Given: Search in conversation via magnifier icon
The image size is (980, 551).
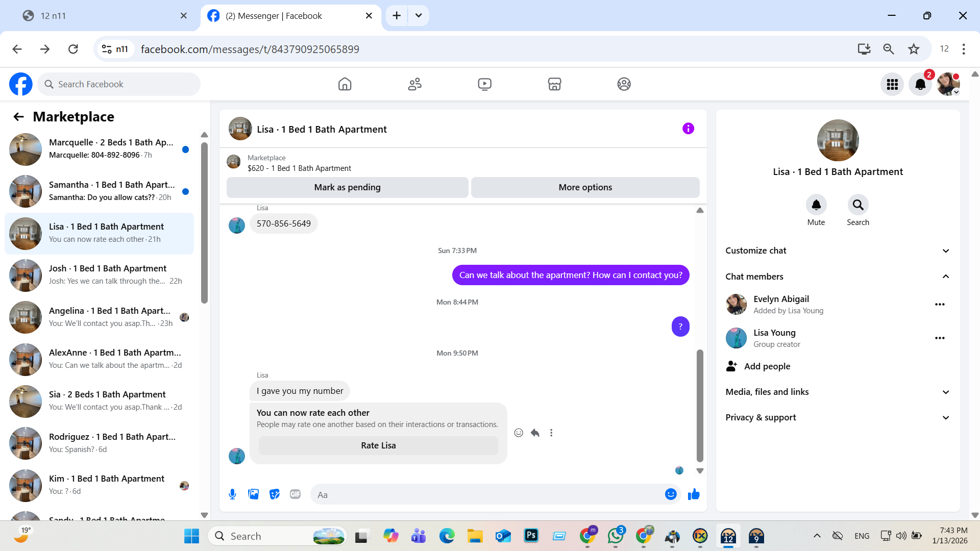Looking at the screenshot, I should [x=857, y=205].
